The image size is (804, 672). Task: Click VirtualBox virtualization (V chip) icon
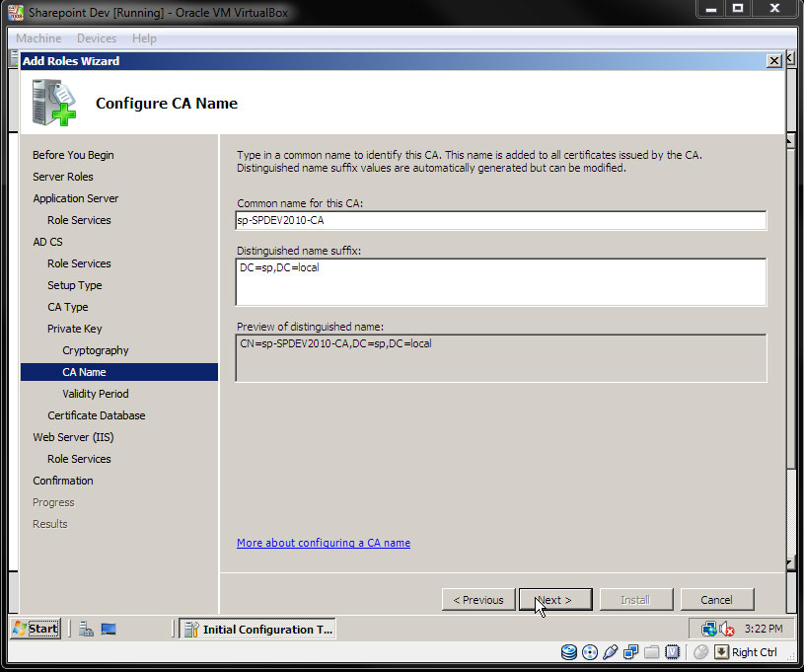tap(672, 652)
